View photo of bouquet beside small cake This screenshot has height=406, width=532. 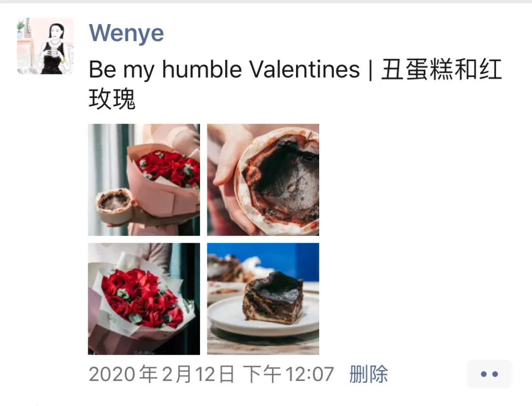coord(144,180)
